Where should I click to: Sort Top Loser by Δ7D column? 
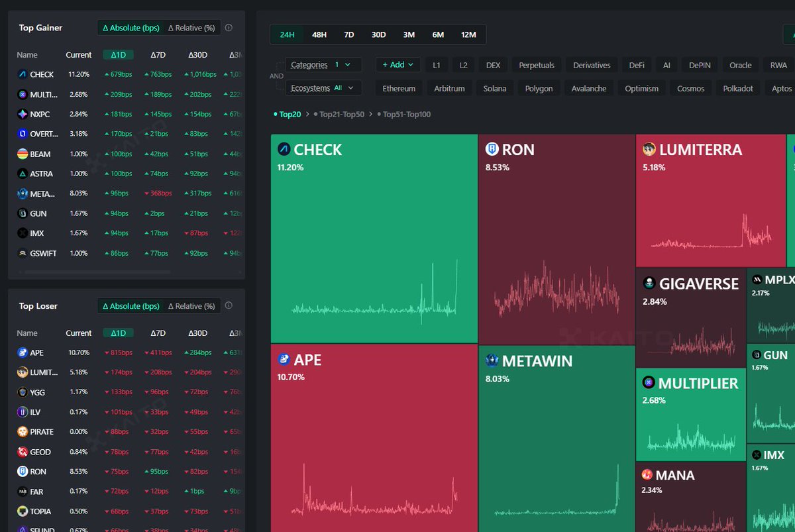click(x=158, y=333)
